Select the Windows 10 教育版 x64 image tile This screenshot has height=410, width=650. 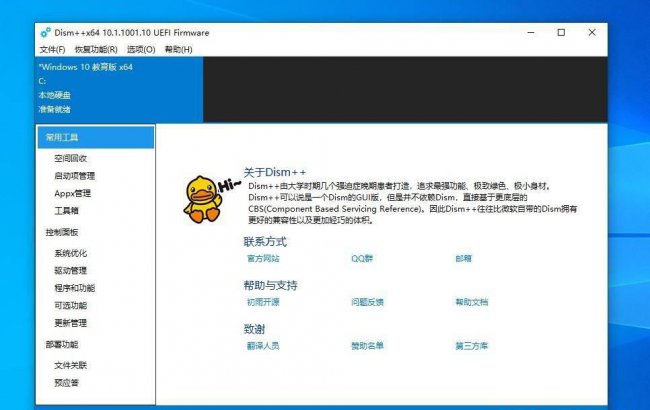(x=119, y=89)
